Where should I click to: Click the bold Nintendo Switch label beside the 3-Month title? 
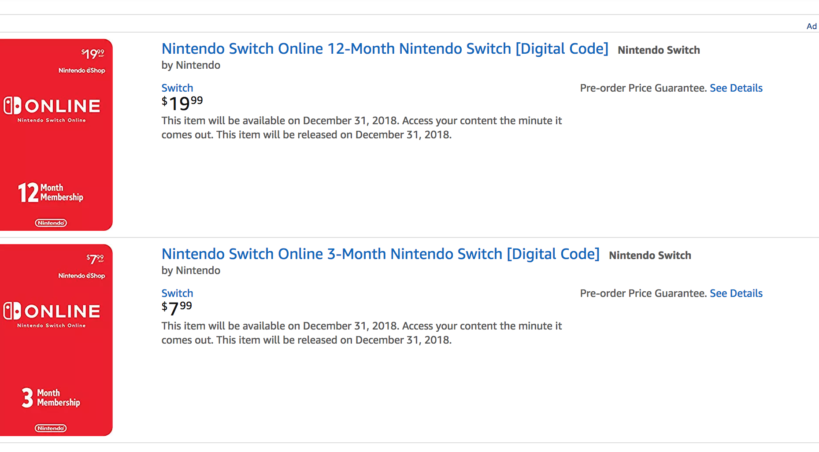pos(650,255)
